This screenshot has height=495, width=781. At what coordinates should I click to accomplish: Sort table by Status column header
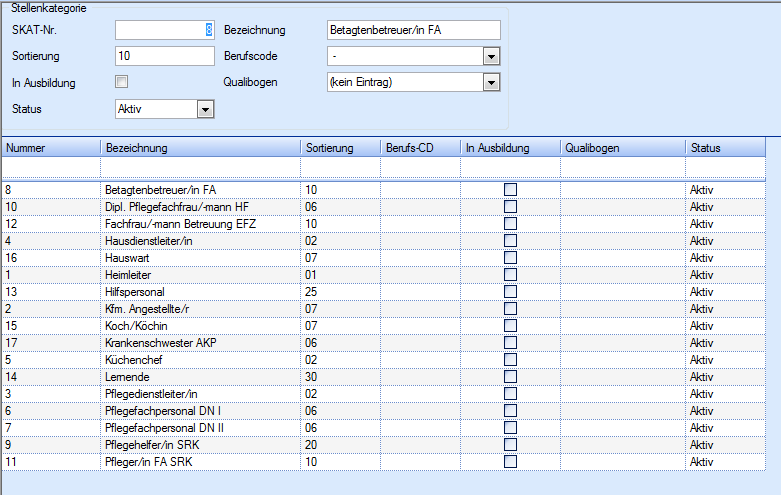pos(726,148)
